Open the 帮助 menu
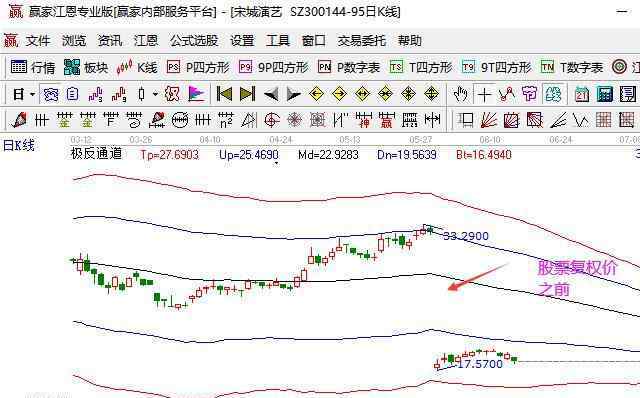 pyautogui.click(x=410, y=40)
